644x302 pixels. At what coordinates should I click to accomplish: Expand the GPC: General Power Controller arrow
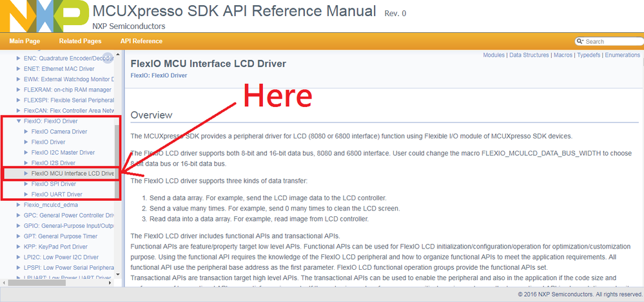tap(19, 215)
